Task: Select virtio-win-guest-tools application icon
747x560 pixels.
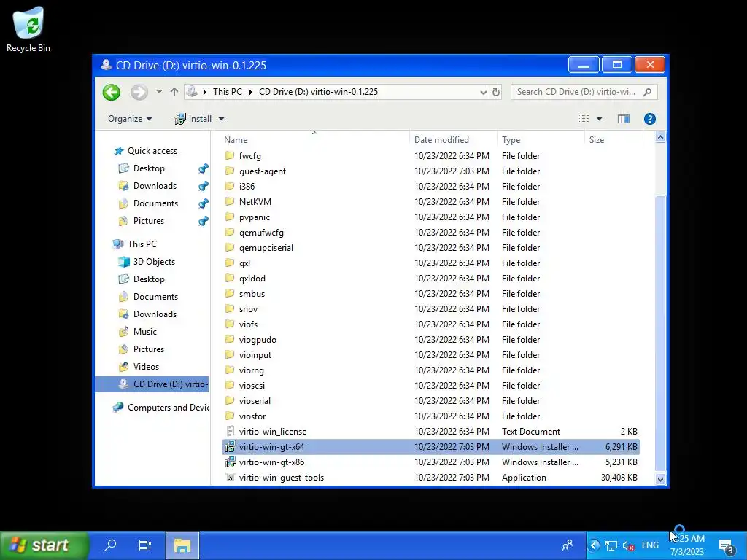Action: (x=230, y=477)
